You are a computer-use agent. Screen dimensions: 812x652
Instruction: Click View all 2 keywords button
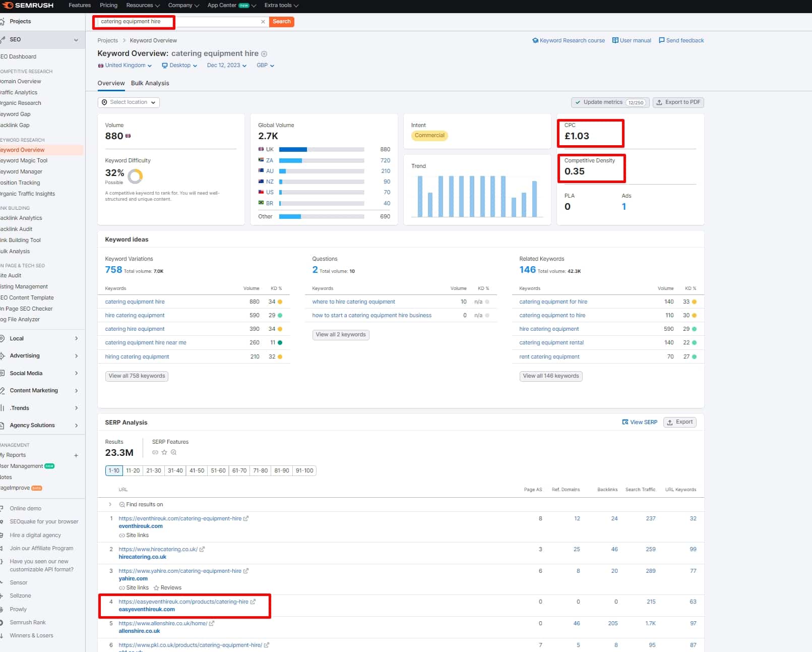click(341, 335)
